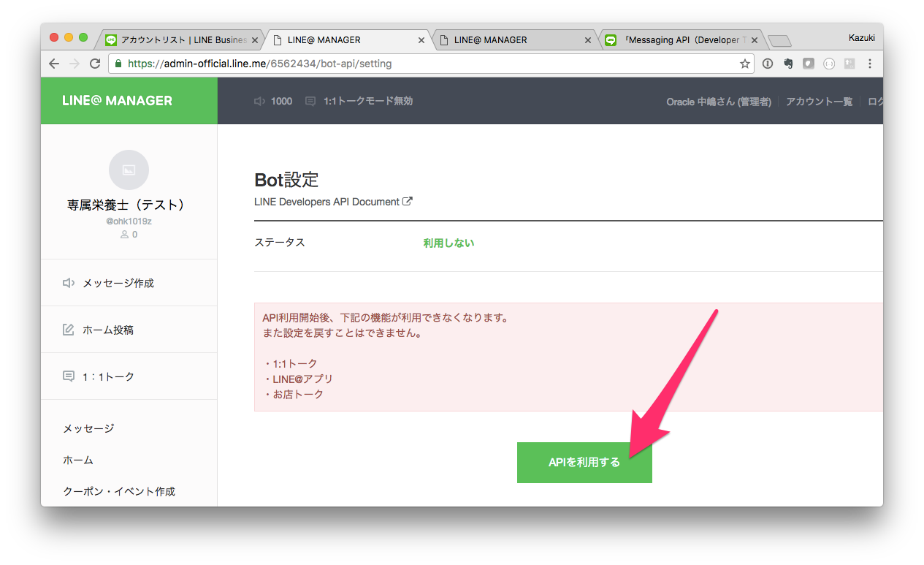Open the Chrome three-dot menu
Screen dimensions: 924x565
pyautogui.click(x=870, y=64)
